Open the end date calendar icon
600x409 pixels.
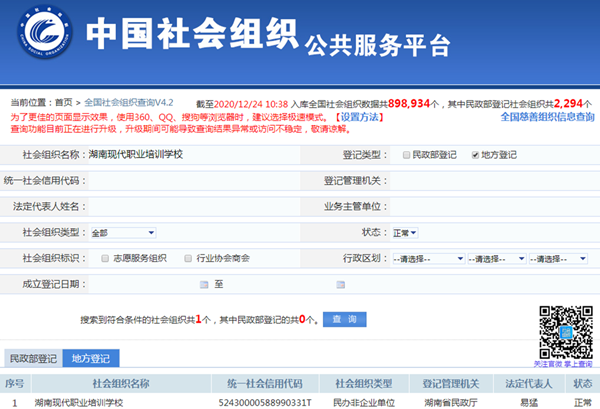click(x=340, y=285)
